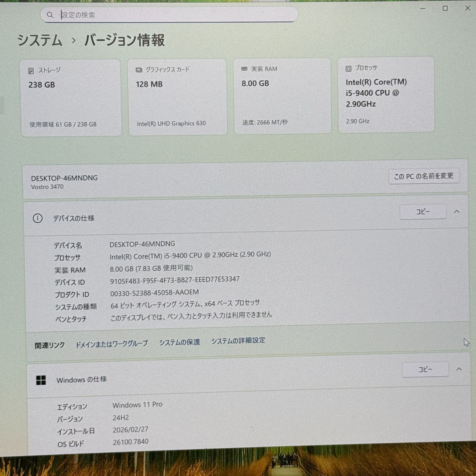
Task: Open the 実装 RAM 8.00 GB card
Action: tap(282, 95)
